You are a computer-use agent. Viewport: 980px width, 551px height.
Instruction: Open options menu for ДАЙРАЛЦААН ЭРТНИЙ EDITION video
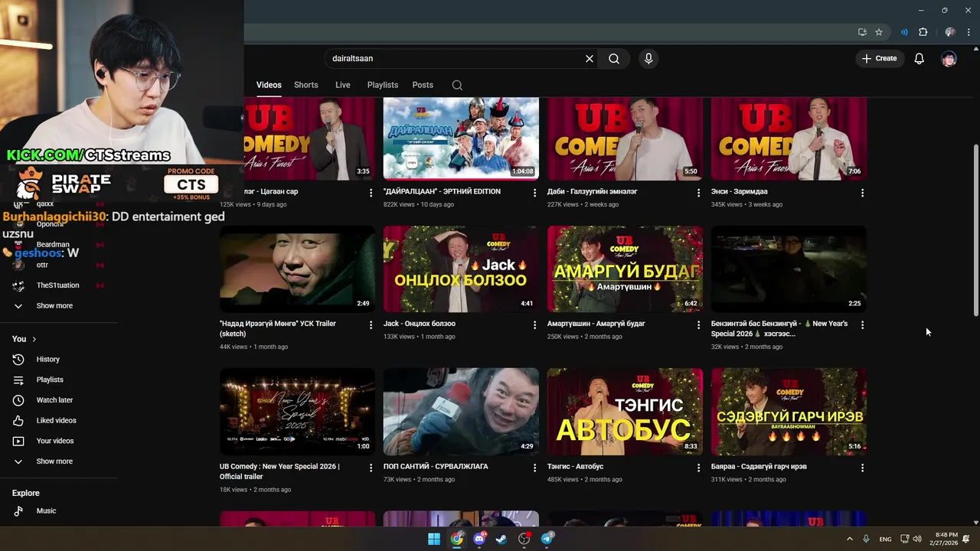click(x=535, y=193)
